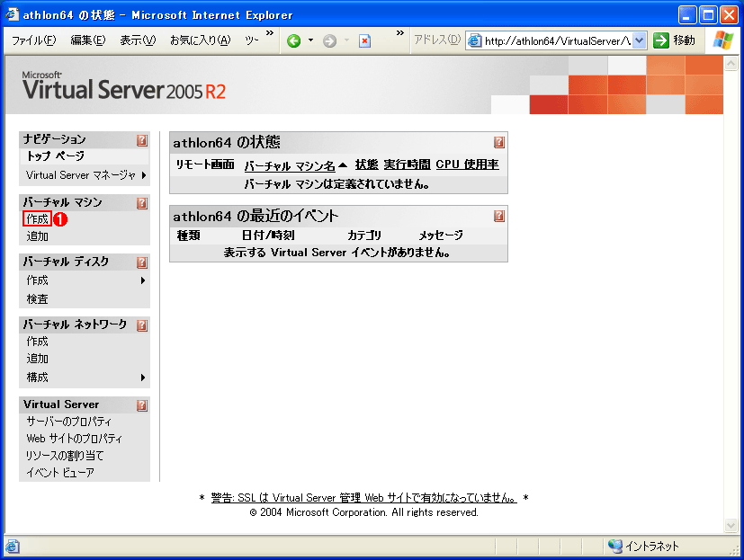Expand バーチャル ディスク 作成 submenu arrow

click(x=143, y=280)
